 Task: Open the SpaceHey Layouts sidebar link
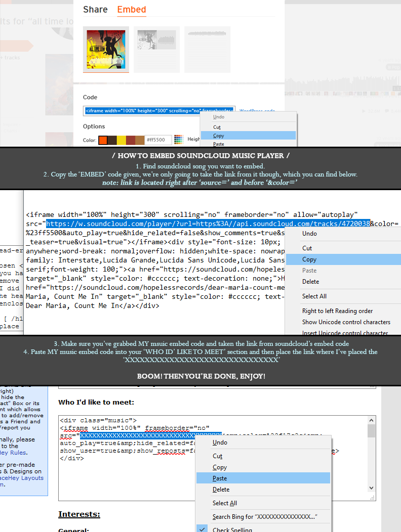point(22,478)
